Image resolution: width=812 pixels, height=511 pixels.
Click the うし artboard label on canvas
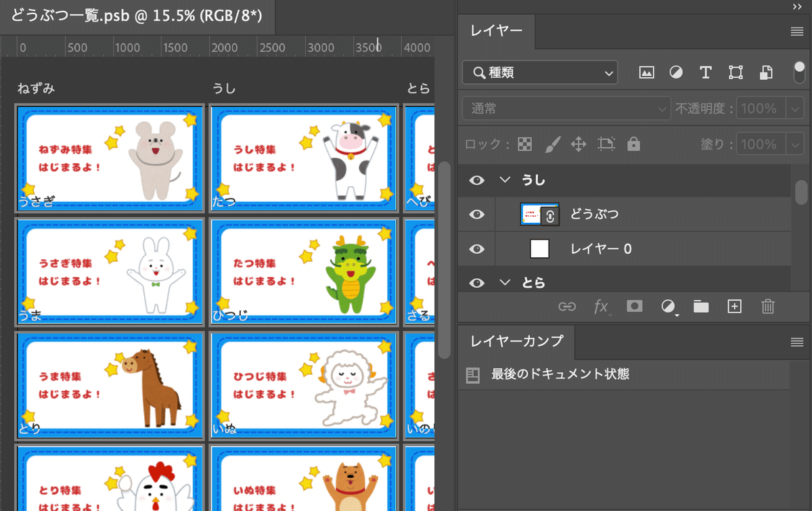pos(224,89)
